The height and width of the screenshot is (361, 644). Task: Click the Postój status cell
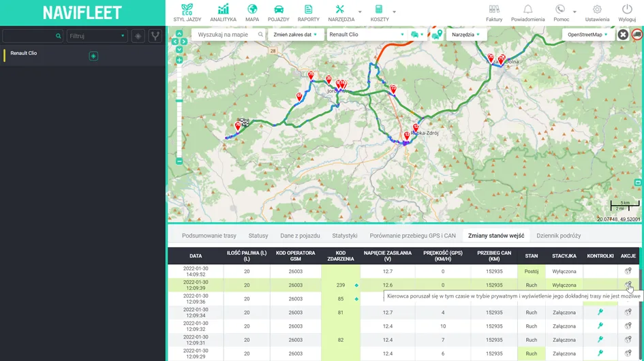point(531,271)
